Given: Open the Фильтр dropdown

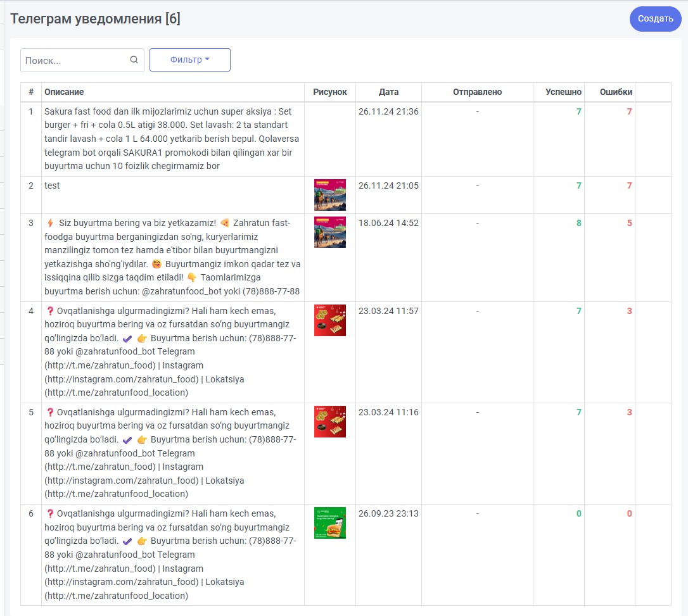Looking at the screenshot, I should tap(189, 60).
